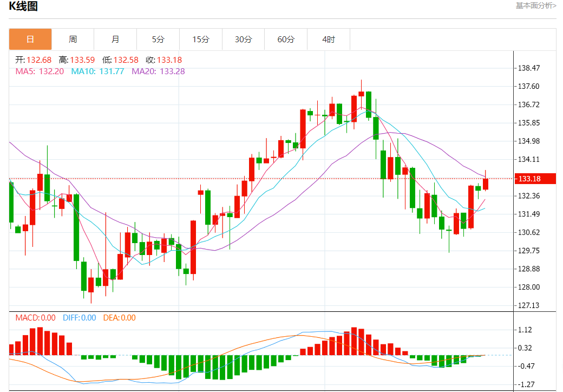The image size is (563, 392).
Task: Click the MA5: 132.20 legend label
Action: point(40,71)
